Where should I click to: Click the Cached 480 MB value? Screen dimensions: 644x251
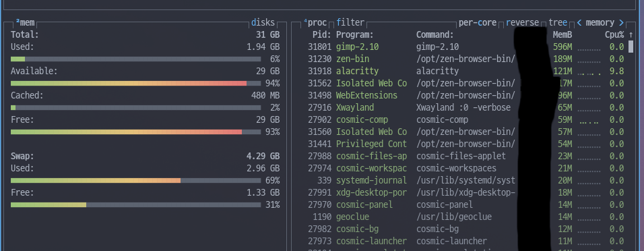pos(265,95)
